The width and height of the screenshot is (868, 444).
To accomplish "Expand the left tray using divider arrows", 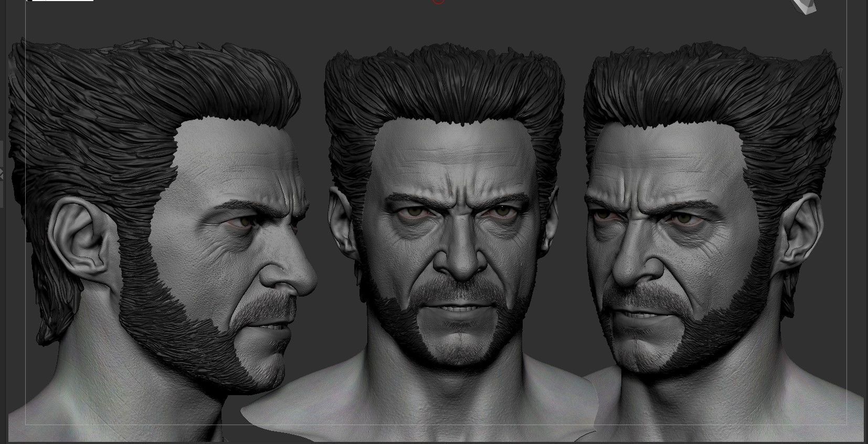I will tap(2, 174).
